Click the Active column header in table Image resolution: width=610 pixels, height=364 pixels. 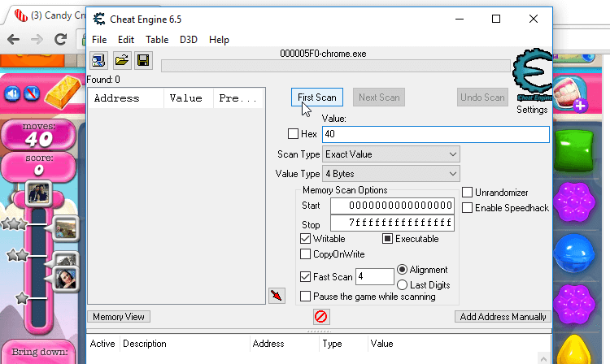(102, 344)
